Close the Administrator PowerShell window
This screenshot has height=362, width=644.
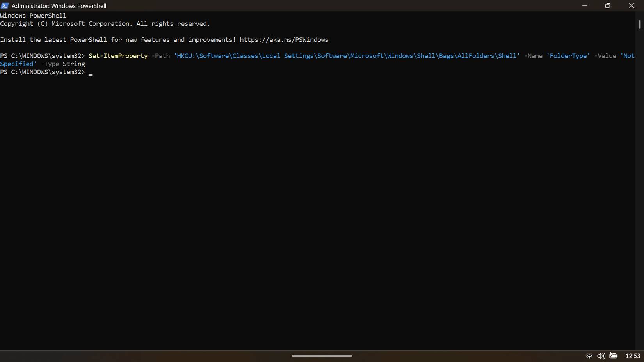631,5
